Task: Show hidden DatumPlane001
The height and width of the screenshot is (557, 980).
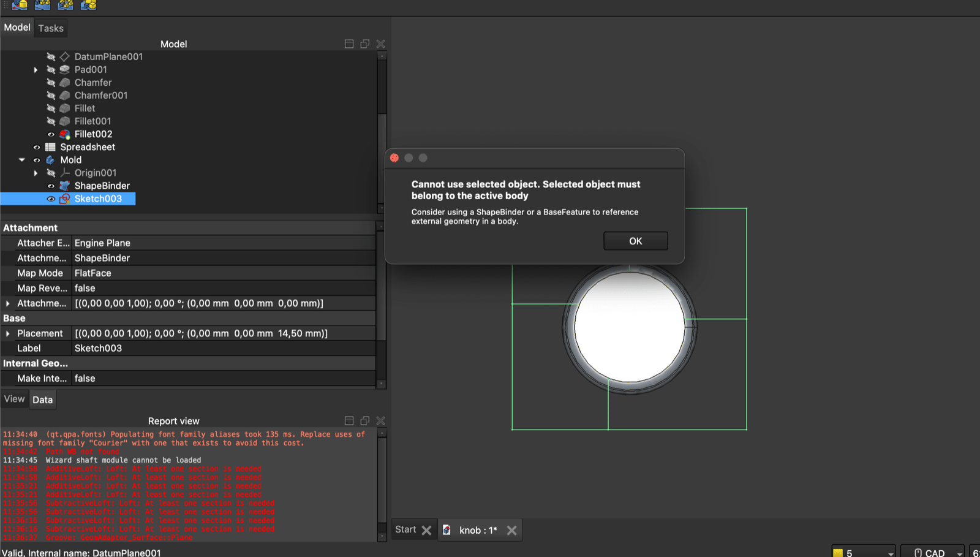Action: click(51, 56)
